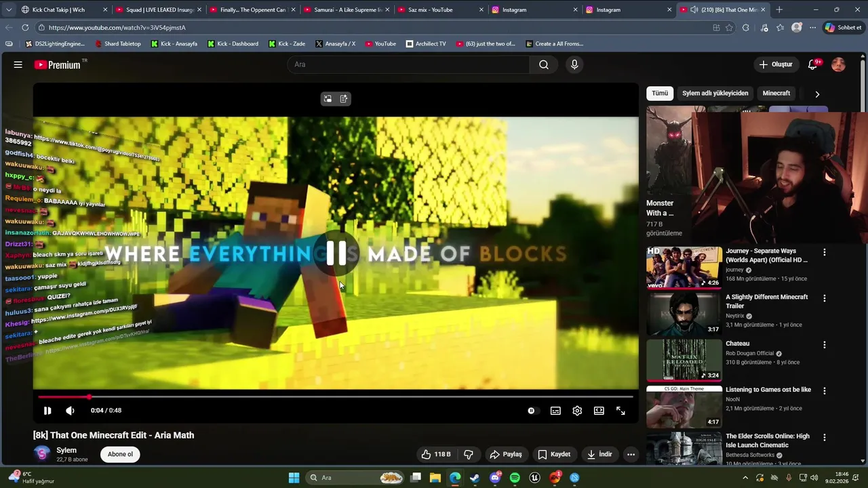This screenshot has width=868, height=488.
Task: Open browser extensions puzzle icon
Action: [746, 28]
